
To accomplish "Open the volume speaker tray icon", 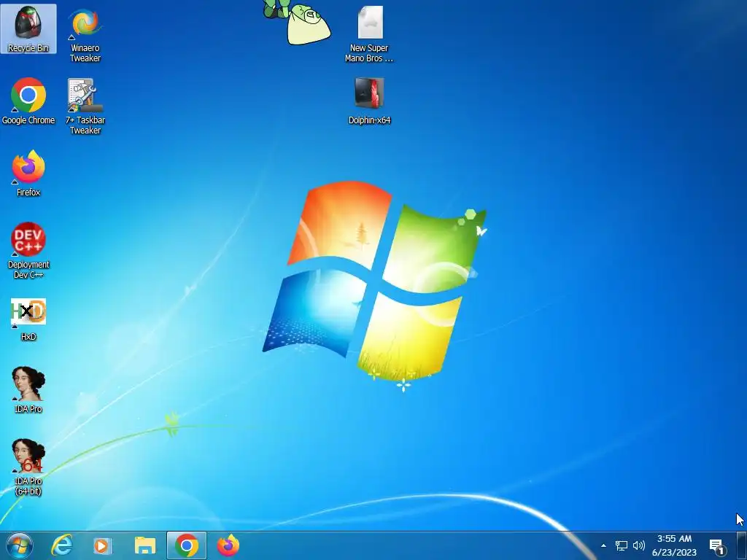I will pyautogui.click(x=639, y=545).
